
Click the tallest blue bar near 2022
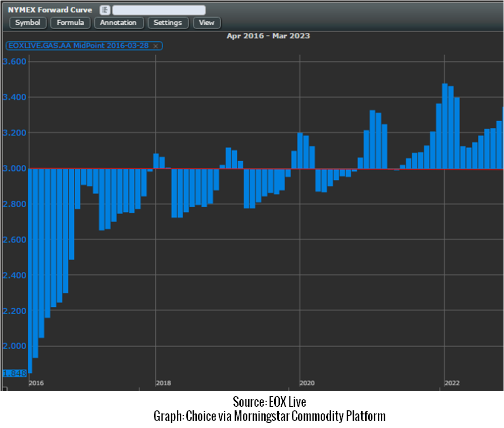click(x=445, y=126)
